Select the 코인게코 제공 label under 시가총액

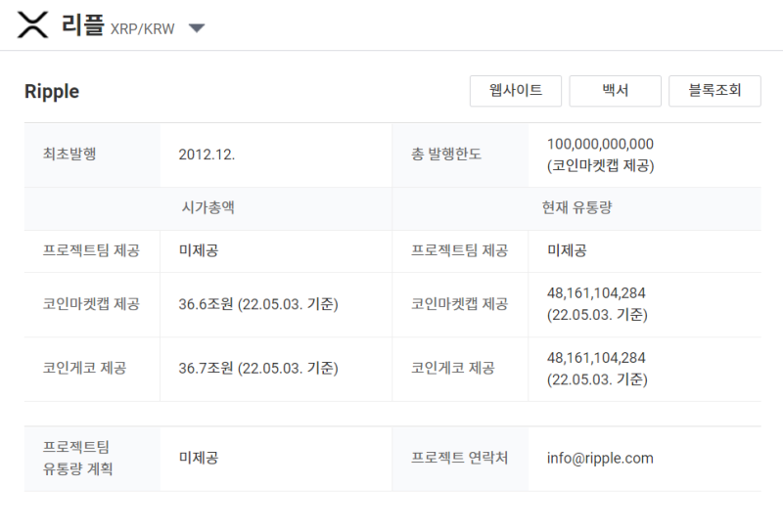click(x=84, y=369)
